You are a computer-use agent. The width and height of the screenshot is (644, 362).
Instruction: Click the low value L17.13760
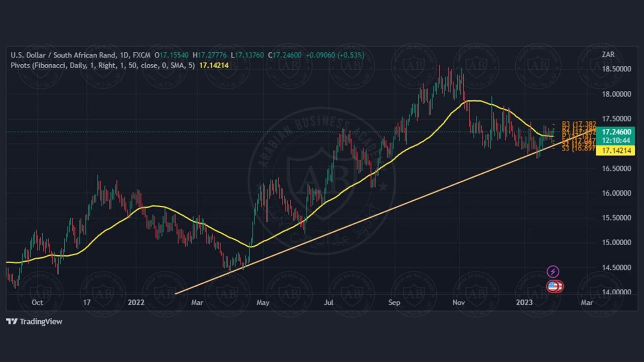(x=247, y=55)
